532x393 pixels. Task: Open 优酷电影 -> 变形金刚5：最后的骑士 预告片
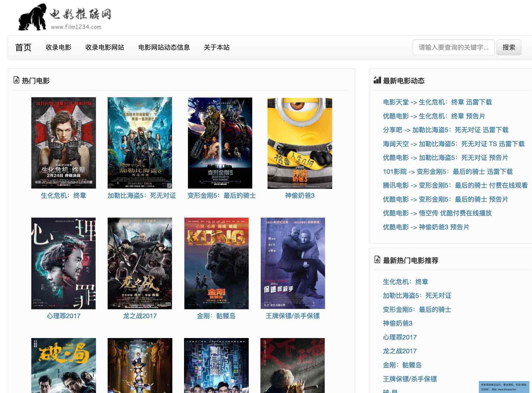(x=445, y=199)
